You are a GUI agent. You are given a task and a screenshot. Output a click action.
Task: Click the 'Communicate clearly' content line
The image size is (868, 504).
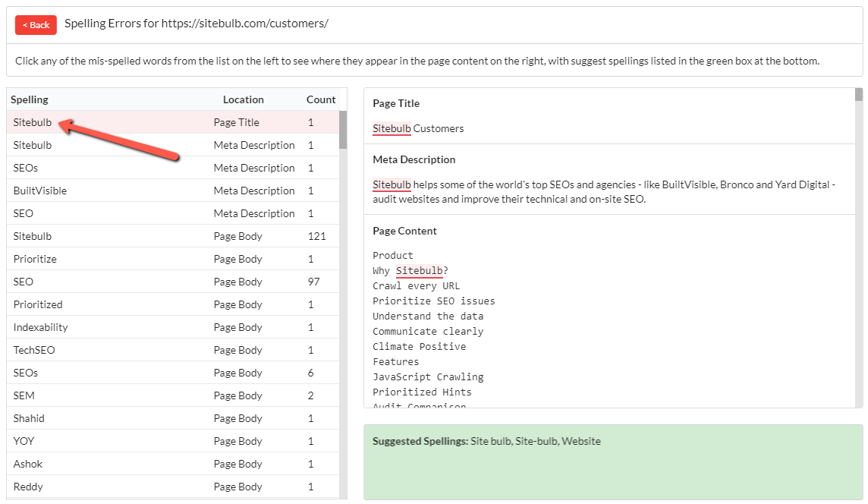pos(428,331)
